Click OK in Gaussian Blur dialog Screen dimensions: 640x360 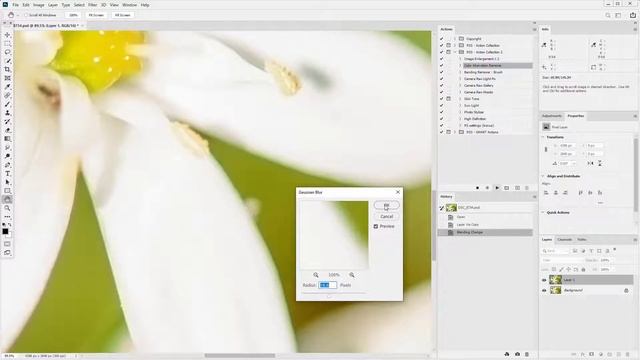(387, 205)
